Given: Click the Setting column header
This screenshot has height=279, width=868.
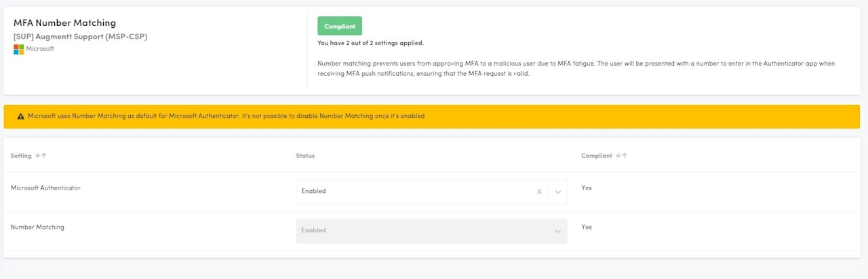Looking at the screenshot, I should (x=21, y=156).
